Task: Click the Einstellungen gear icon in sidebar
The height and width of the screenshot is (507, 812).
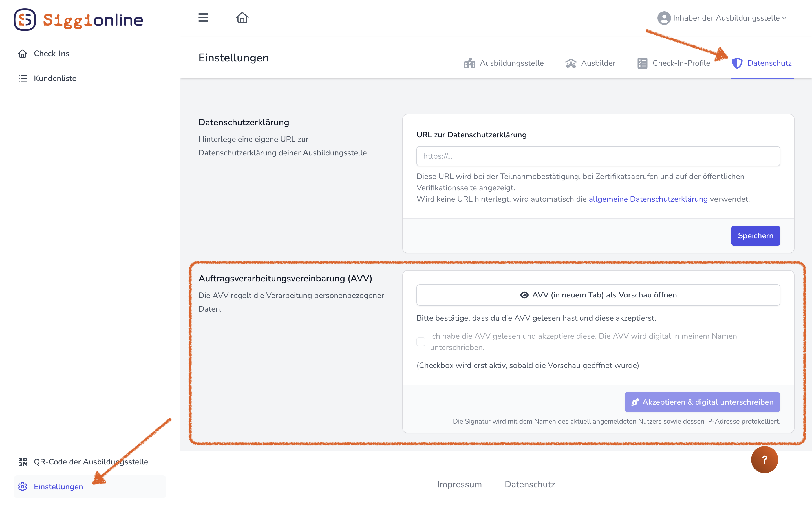Action: (23, 486)
